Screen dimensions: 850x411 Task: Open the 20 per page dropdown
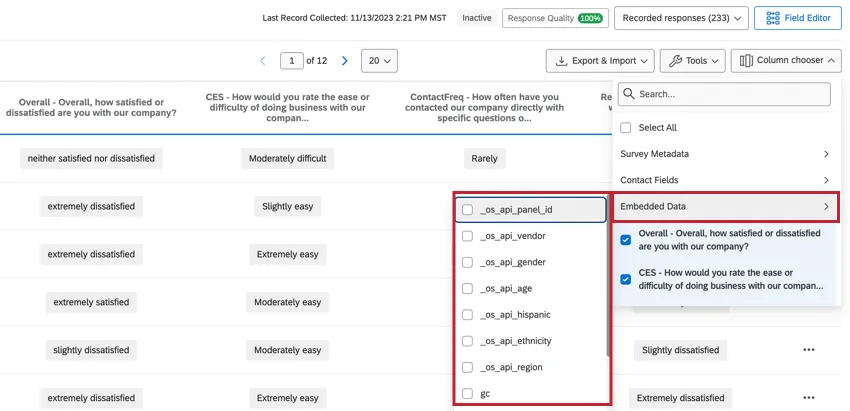380,61
